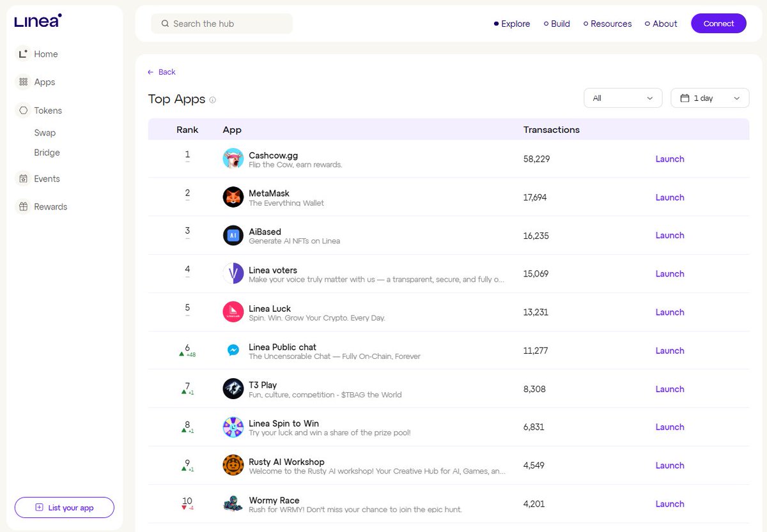Click the Connect button
Screen dimensions: 767x532
pyautogui.click(x=718, y=23)
